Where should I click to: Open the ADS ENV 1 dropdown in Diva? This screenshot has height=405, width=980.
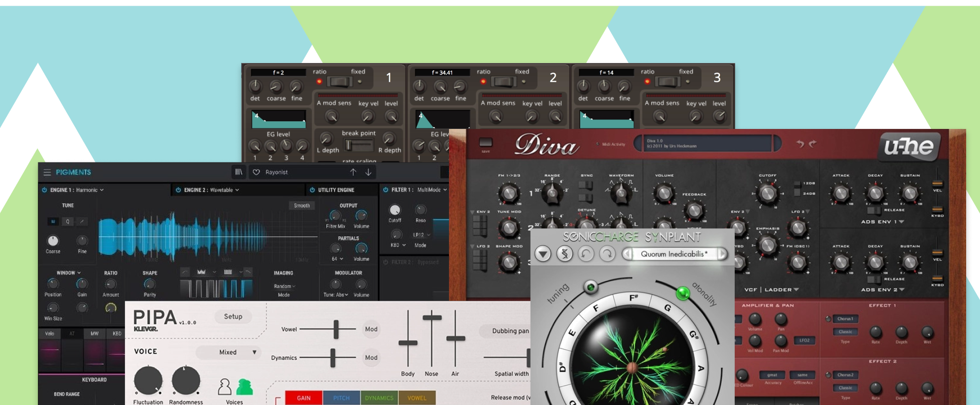coord(883,222)
